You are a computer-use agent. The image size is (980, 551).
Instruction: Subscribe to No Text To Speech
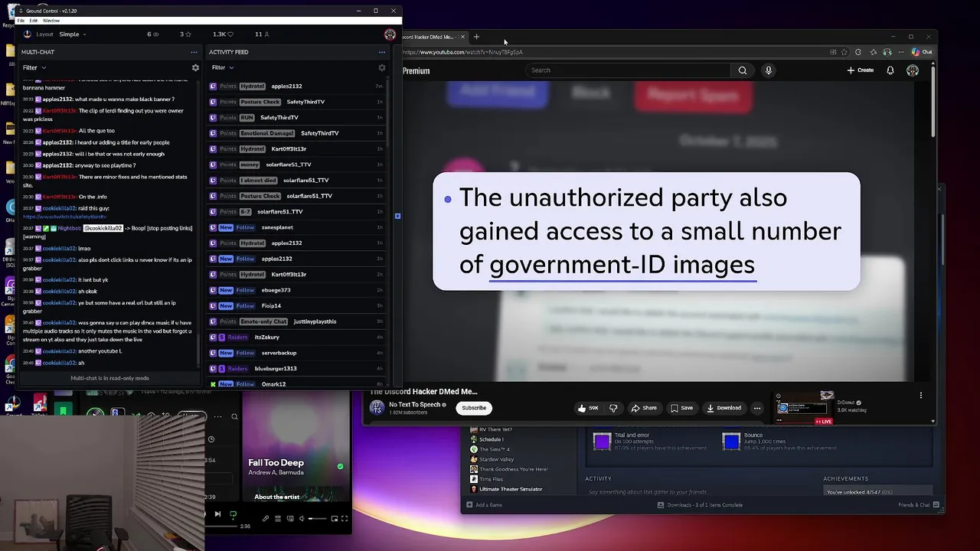[x=474, y=408]
